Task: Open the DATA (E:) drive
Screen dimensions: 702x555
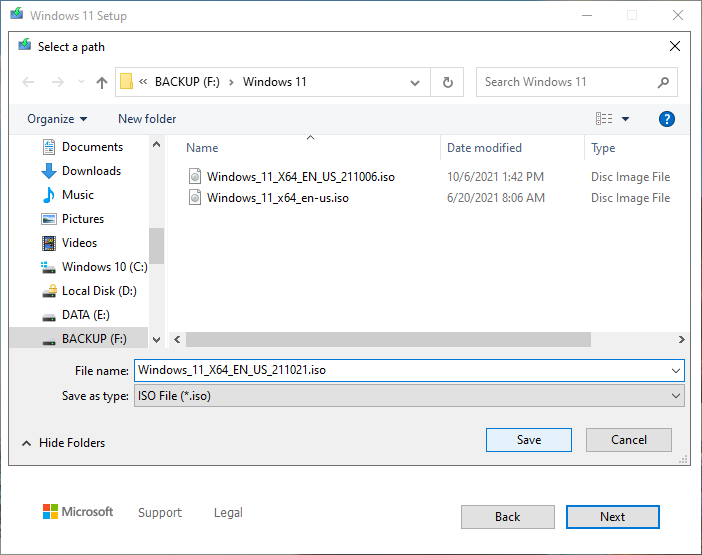Action: [86, 315]
